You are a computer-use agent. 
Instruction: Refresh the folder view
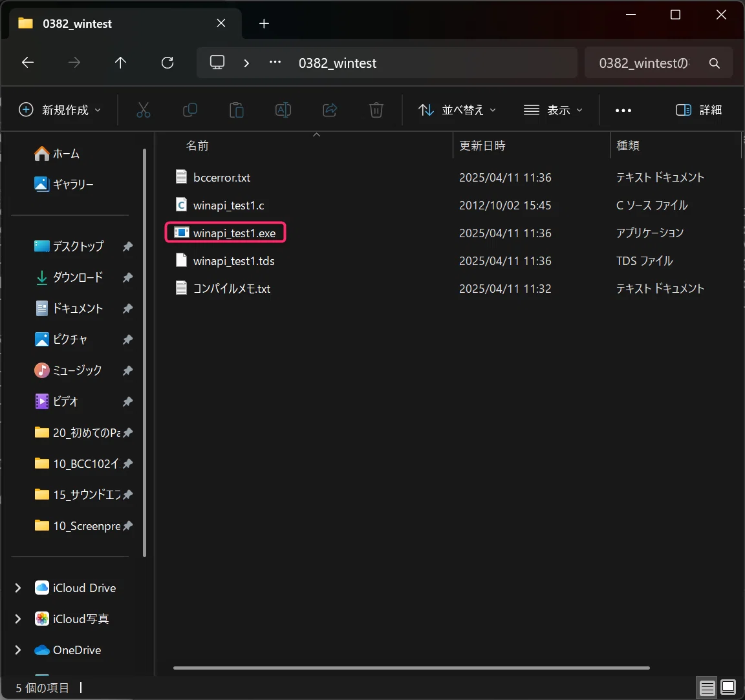tap(167, 63)
